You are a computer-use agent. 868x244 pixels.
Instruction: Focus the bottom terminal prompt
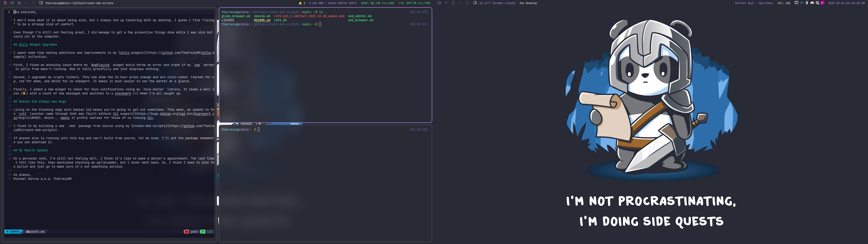259,129
